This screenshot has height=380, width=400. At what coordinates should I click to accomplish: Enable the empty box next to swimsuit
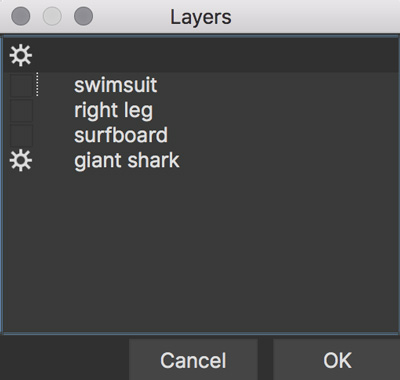pos(21,86)
